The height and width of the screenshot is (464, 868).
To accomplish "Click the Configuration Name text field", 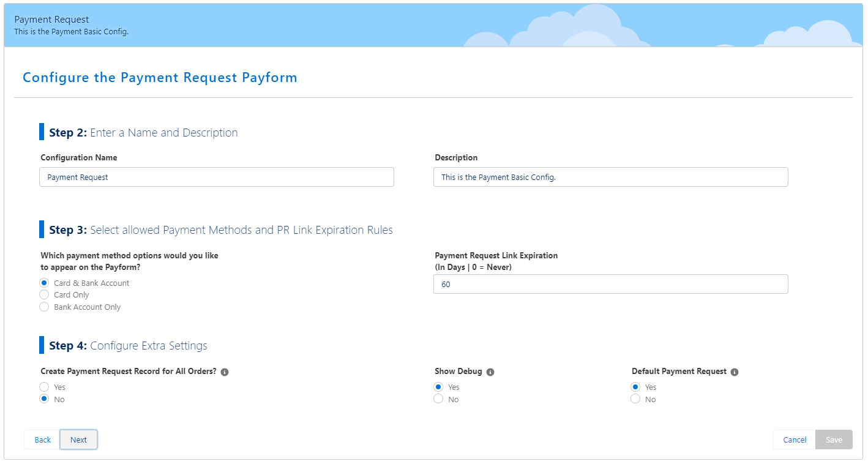I will point(217,177).
